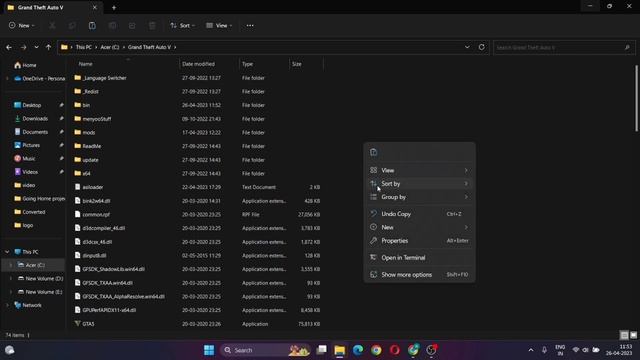The image size is (640, 360).
Task: Select the common.rpf file
Action: click(x=96, y=215)
